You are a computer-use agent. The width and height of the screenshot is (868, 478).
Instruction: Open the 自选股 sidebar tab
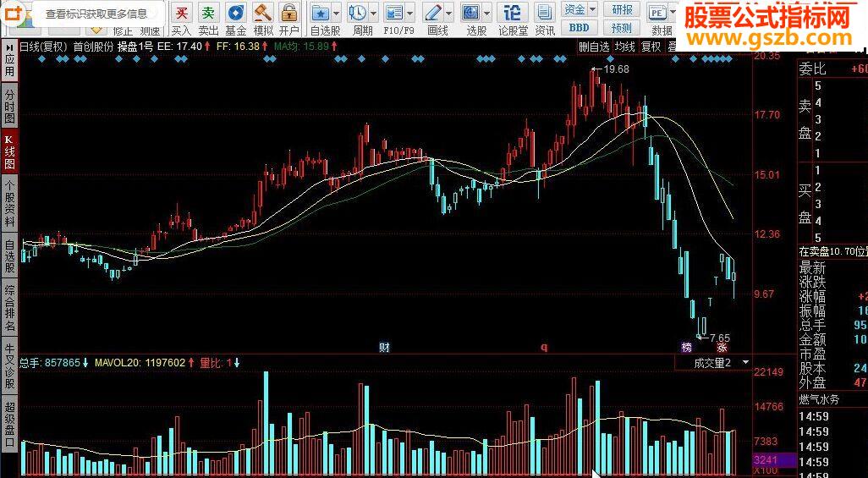[x=9, y=256]
